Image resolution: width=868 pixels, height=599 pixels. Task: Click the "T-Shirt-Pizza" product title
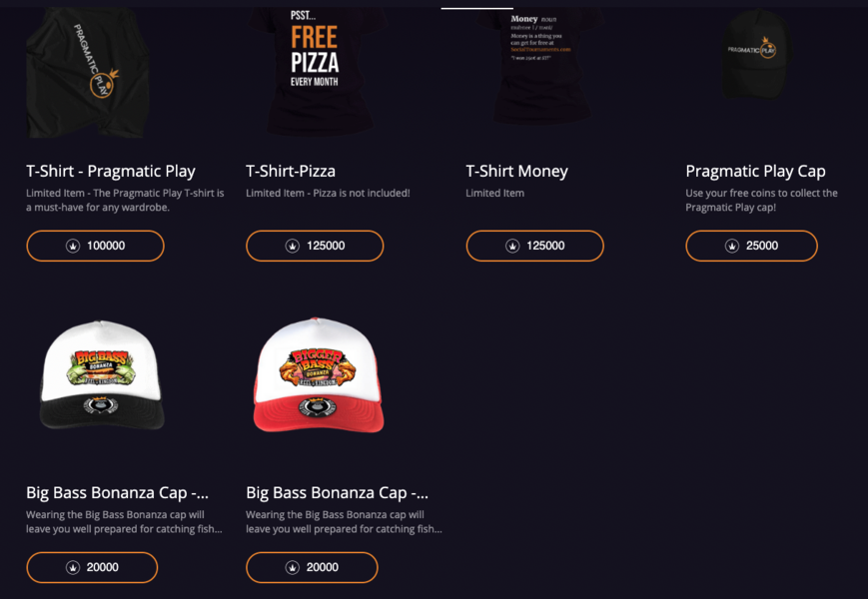(291, 171)
